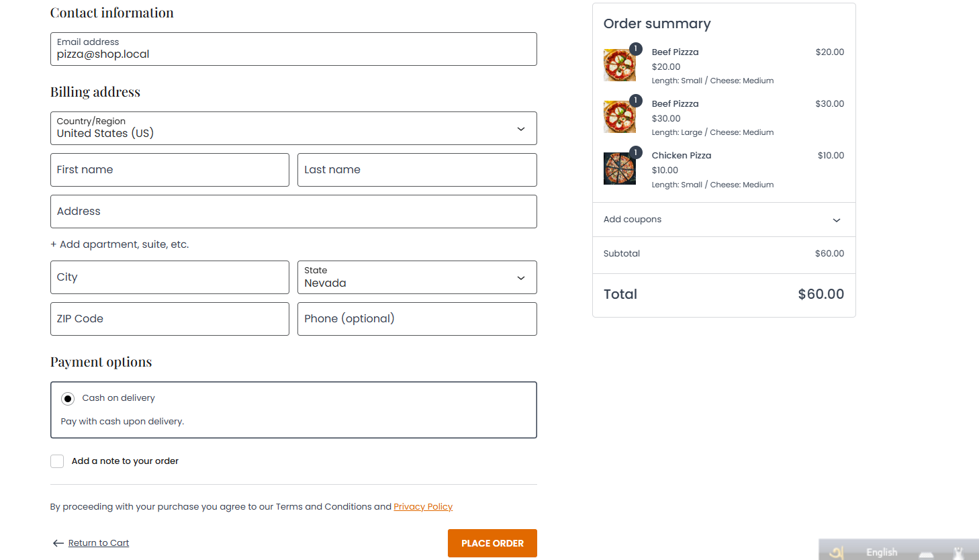Check Add a note to your order
This screenshot has width=979, height=560.
coord(57,461)
